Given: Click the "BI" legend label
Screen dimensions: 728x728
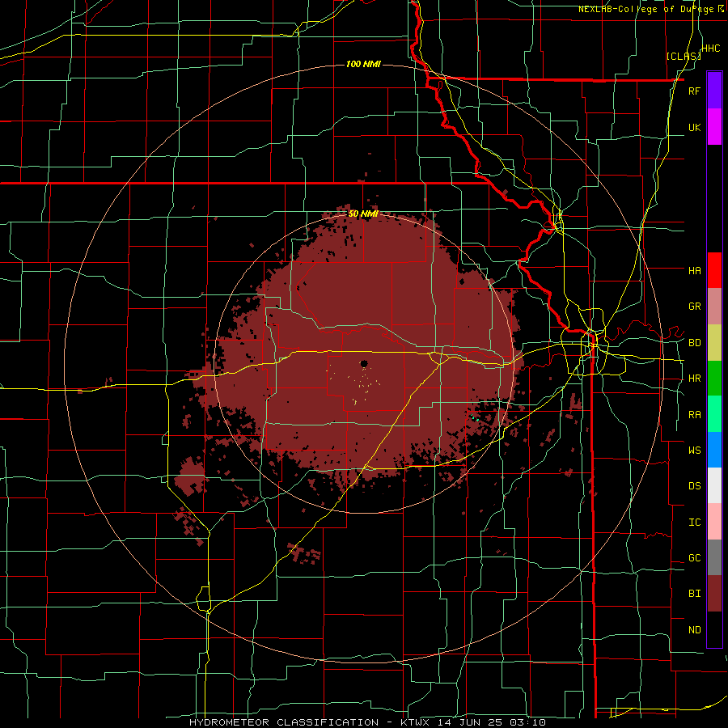Looking at the screenshot, I should click(694, 594).
